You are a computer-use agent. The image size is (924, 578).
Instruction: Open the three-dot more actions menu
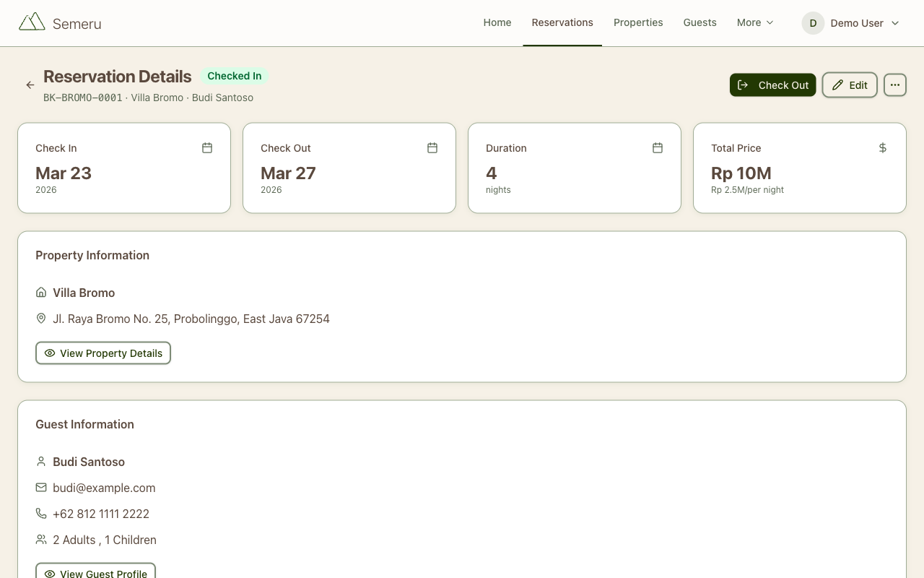(x=895, y=85)
